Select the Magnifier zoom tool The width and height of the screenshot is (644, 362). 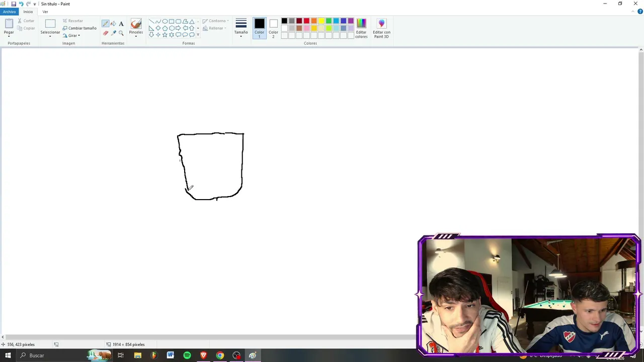pyautogui.click(x=121, y=33)
